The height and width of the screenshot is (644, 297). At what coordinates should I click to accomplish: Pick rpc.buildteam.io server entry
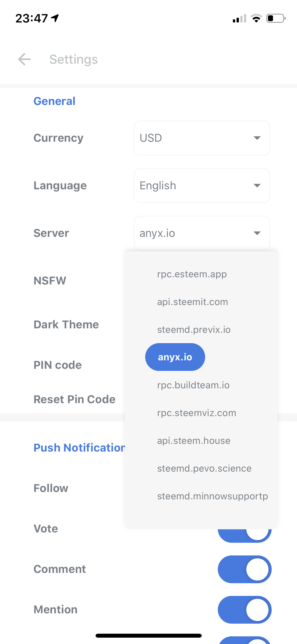(x=193, y=385)
